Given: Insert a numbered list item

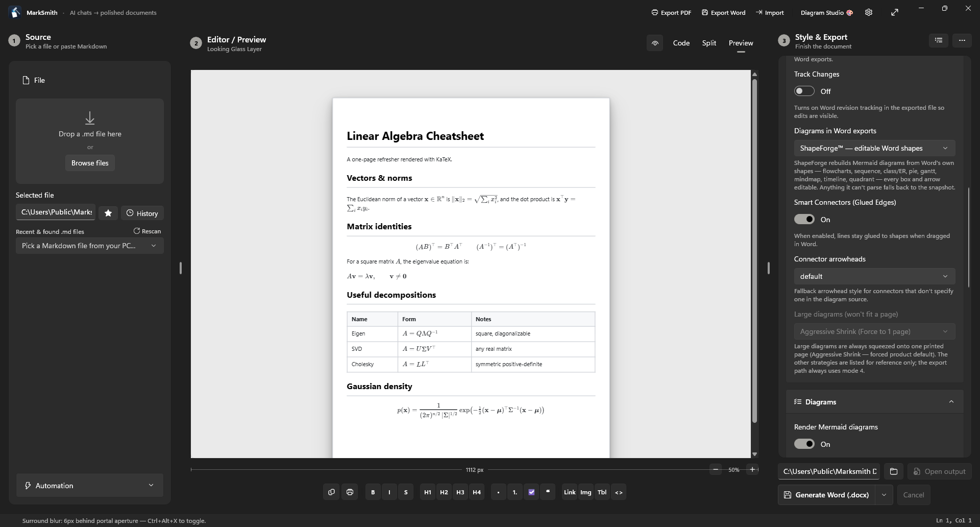Looking at the screenshot, I should point(514,492).
